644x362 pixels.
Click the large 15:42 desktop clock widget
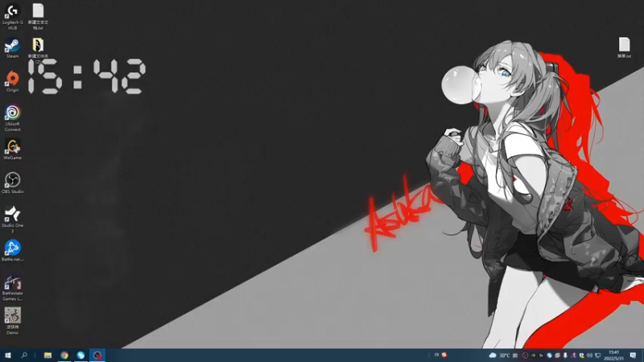(86, 76)
